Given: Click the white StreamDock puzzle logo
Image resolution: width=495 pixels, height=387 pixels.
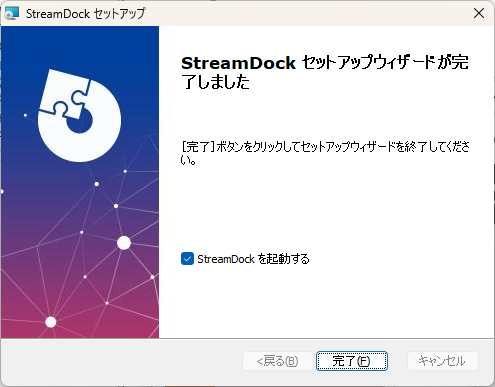Looking at the screenshot, I should tap(79, 115).
